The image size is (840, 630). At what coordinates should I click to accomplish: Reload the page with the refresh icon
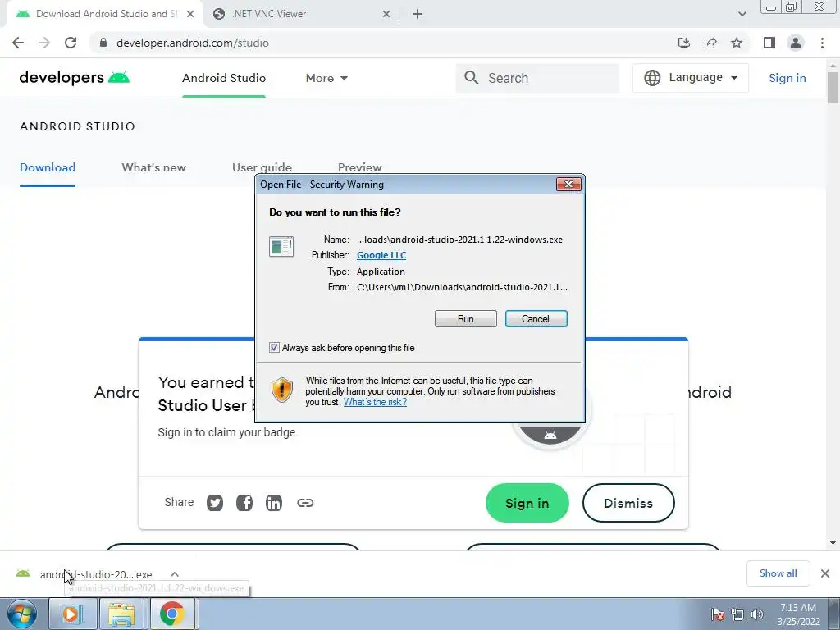pyautogui.click(x=71, y=43)
